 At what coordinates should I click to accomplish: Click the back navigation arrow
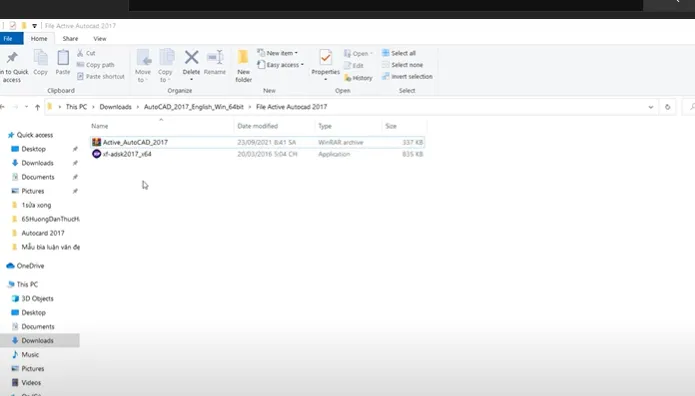coord(3,107)
